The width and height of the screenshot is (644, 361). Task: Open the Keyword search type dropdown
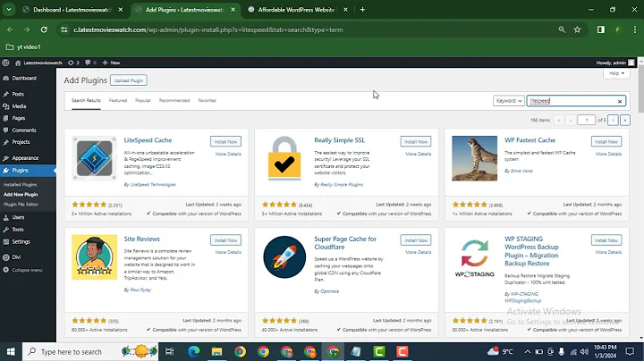point(508,101)
